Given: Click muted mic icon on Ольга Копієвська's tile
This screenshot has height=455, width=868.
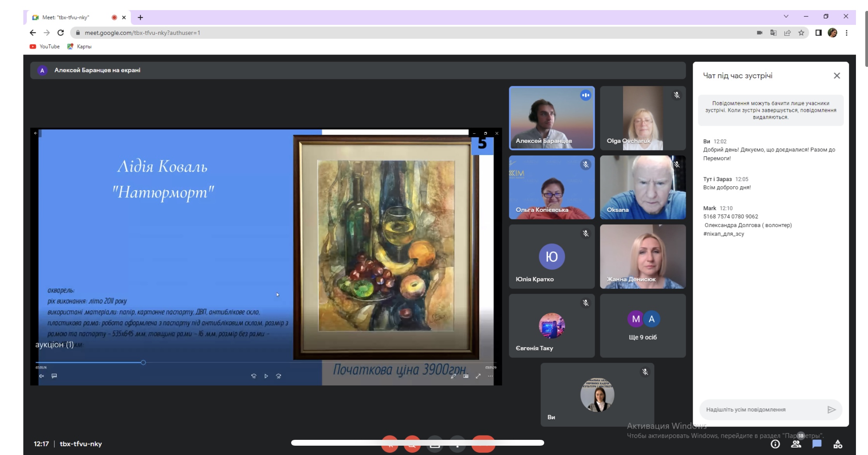Looking at the screenshot, I should click(x=585, y=164).
